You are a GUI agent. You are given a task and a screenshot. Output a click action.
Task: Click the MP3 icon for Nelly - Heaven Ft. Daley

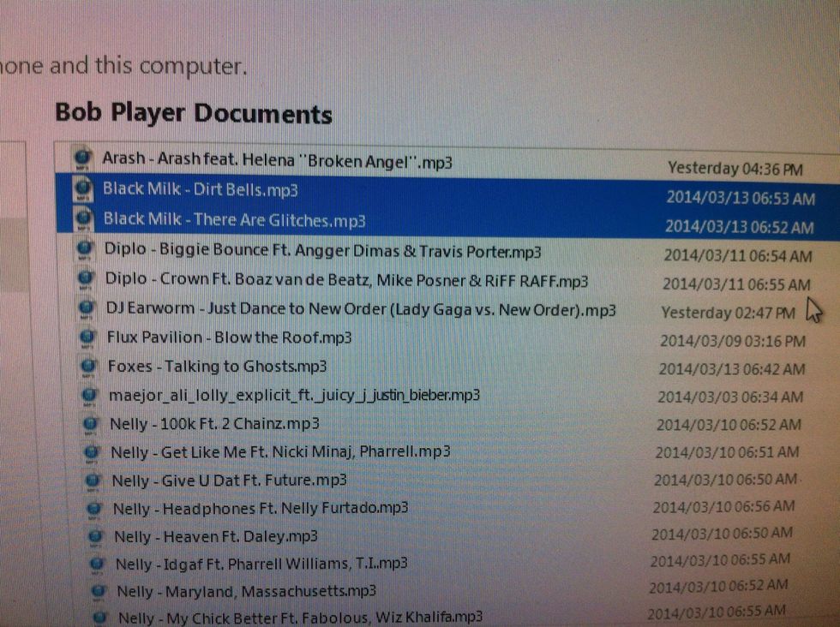92,535
